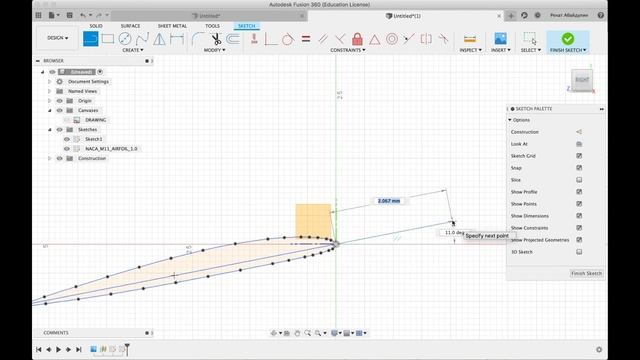Switch to the TOOLS tab

point(212,26)
